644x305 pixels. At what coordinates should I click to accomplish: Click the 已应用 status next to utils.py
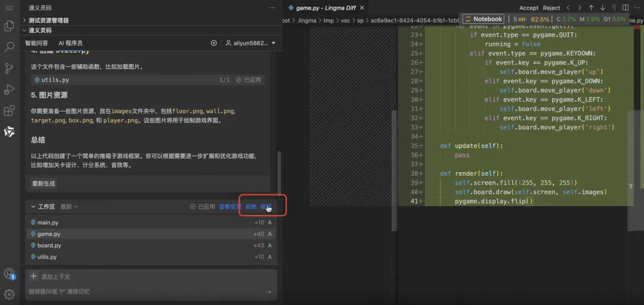point(249,80)
